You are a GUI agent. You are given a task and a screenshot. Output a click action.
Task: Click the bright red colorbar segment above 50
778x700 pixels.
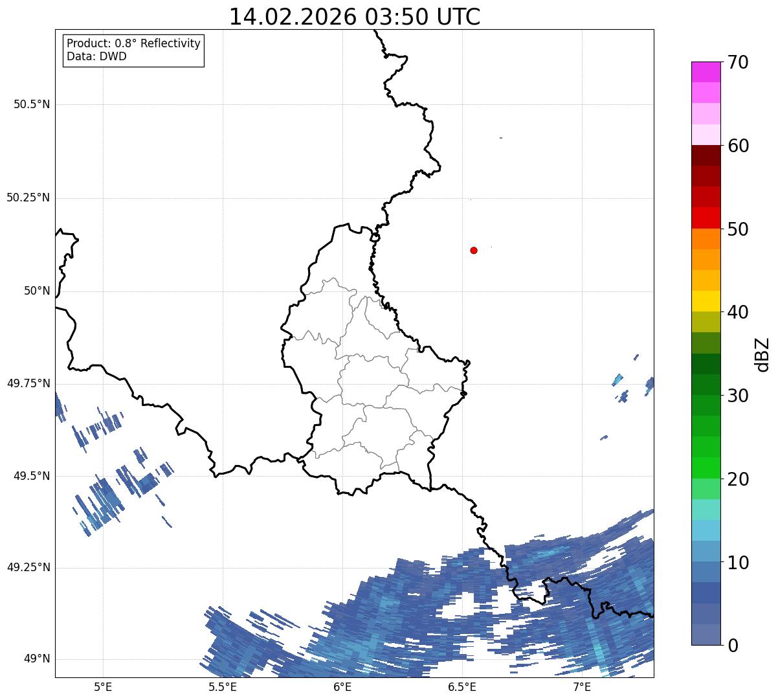point(706,218)
